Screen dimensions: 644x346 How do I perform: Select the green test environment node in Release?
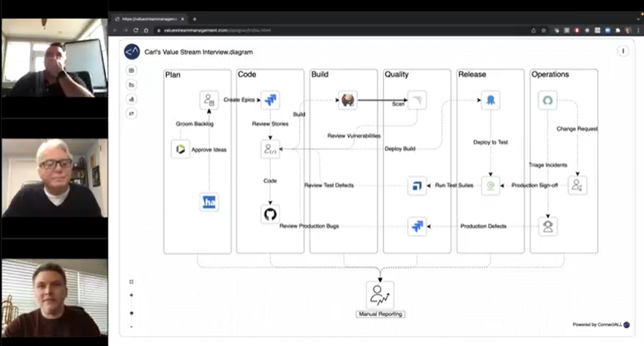click(490, 186)
